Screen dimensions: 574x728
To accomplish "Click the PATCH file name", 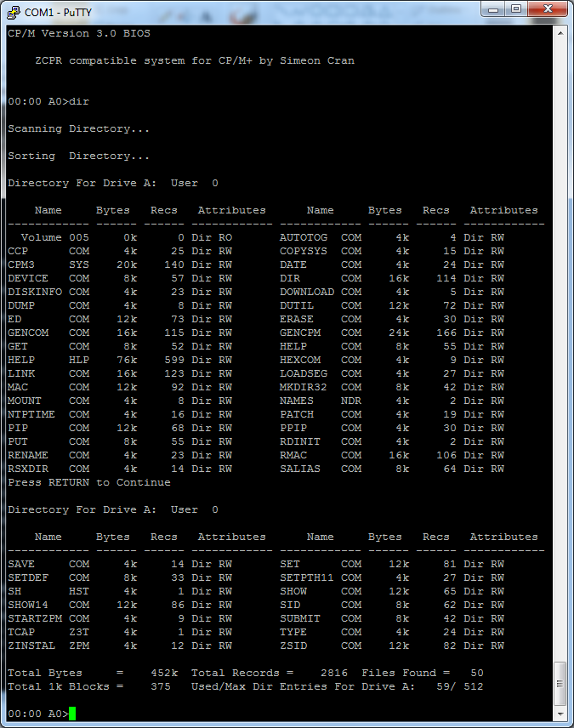I will 296,414.
